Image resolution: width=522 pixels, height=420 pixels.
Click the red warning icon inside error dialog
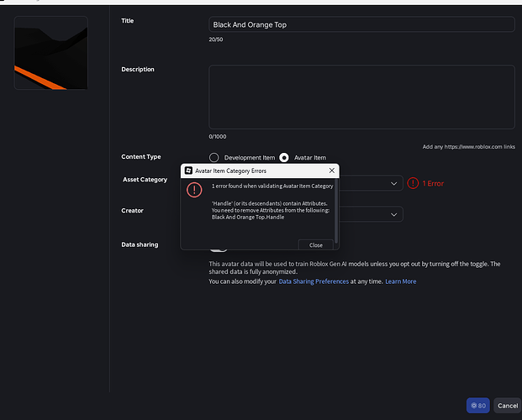pos(194,190)
